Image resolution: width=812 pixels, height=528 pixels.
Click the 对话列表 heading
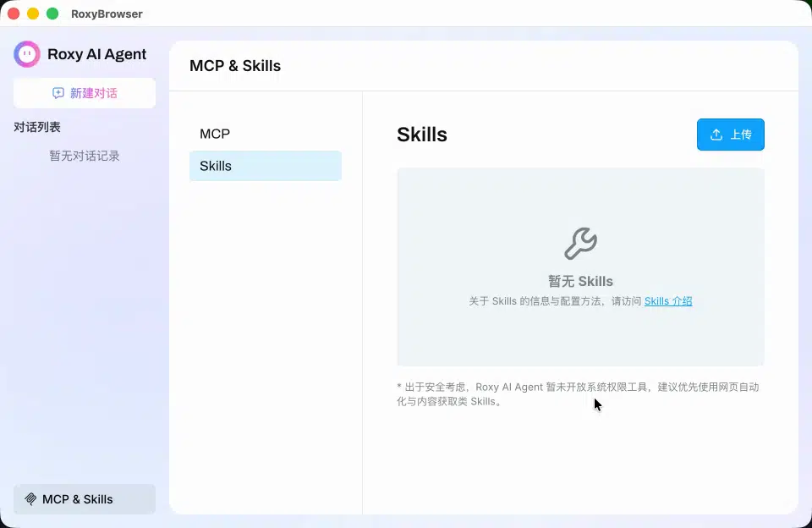tap(37, 127)
